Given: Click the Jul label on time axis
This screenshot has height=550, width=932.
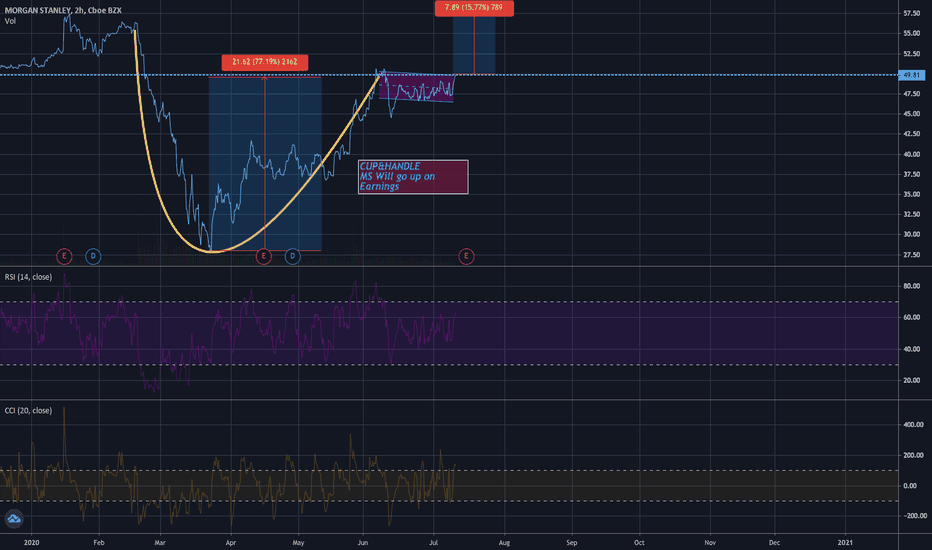Looking at the screenshot, I should (x=433, y=542).
